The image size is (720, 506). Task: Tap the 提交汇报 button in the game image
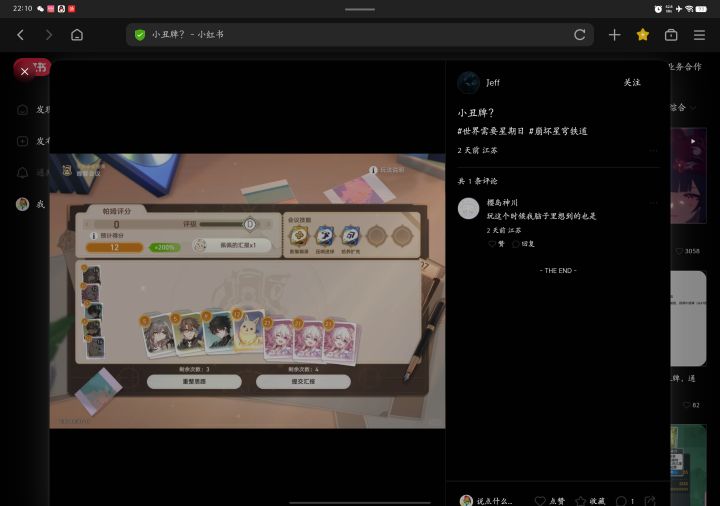pos(303,382)
